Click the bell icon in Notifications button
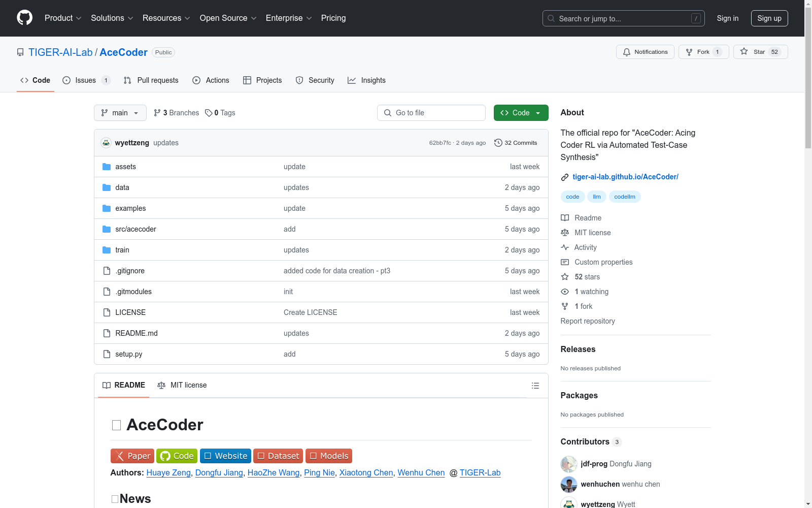The height and width of the screenshot is (508, 812). click(x=627, y=52)
